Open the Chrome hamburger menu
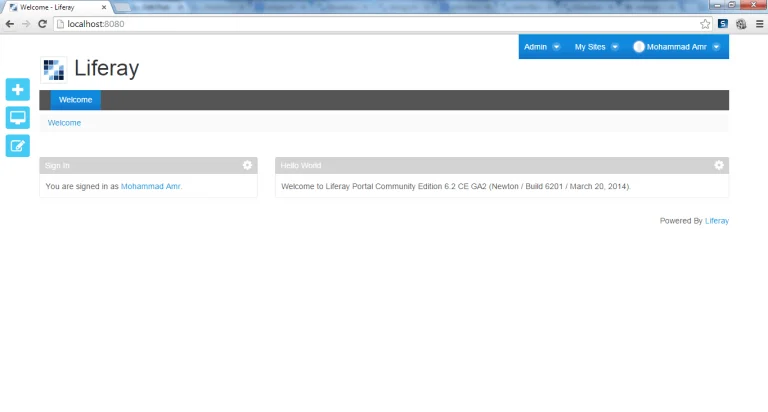The image size is (768, 412). tap(758, 23)
